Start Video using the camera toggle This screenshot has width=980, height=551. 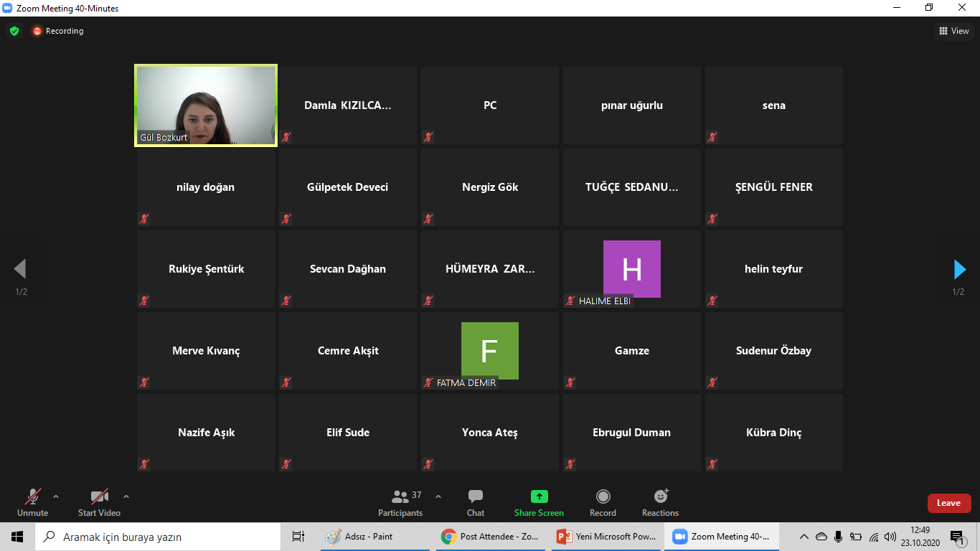99,496
